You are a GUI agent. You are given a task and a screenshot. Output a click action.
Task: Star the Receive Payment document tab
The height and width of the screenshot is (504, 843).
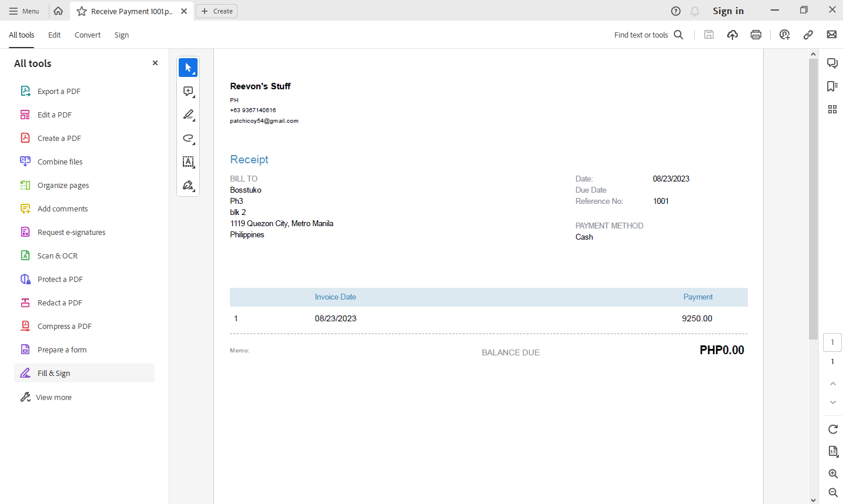tap(82, 11)
